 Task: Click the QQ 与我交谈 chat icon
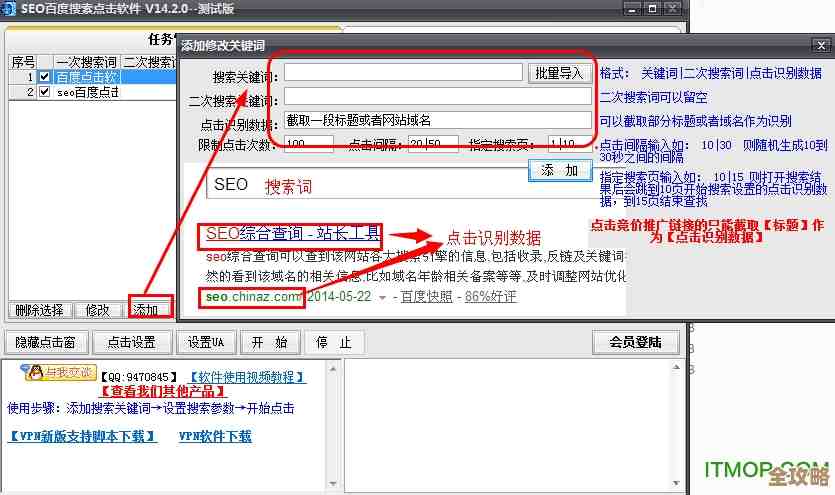(59, 372)
